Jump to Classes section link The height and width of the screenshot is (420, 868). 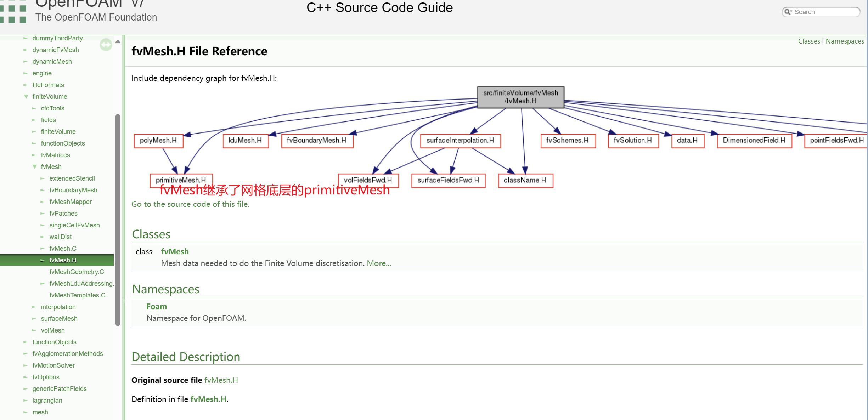click(x=809, y=41)
